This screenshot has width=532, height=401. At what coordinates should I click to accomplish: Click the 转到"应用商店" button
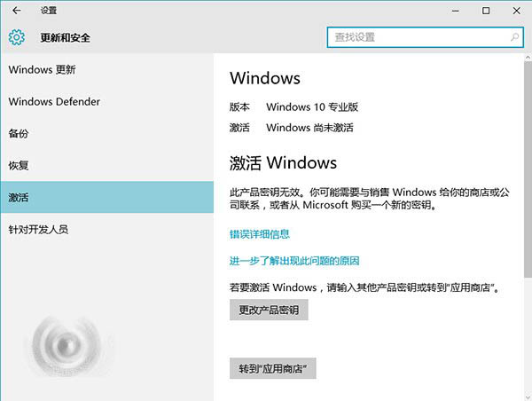click(x=273, y=368)
